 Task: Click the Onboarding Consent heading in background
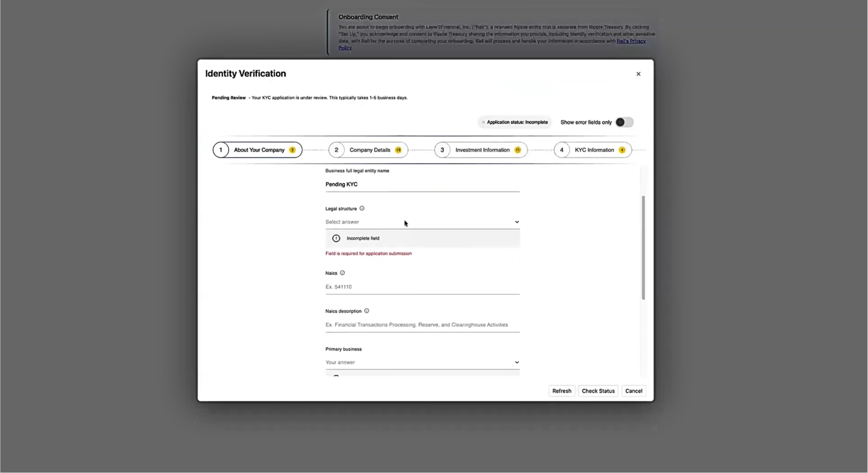point(368,17)
